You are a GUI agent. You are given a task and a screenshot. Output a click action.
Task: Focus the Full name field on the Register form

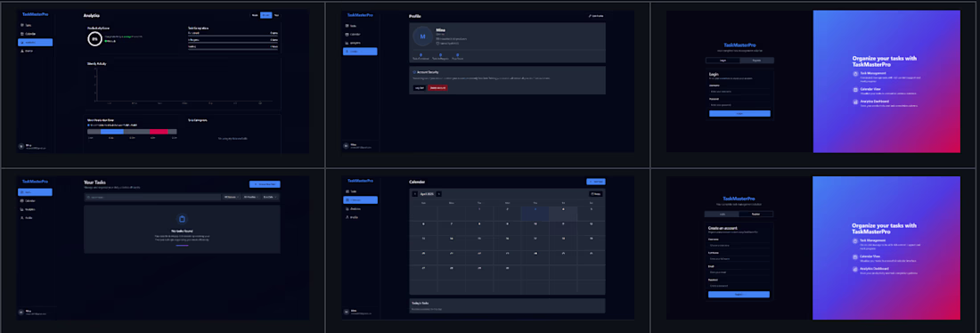pos(739,258)
